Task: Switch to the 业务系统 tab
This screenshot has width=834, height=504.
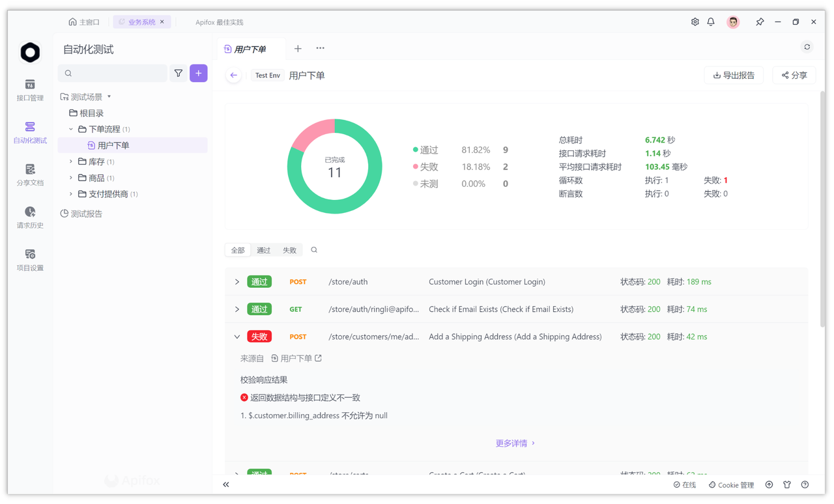Action: point(141,22)
